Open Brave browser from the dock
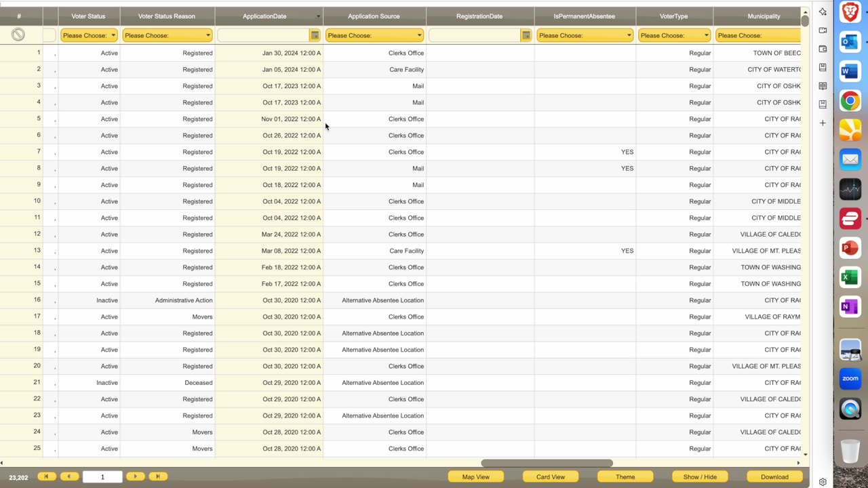The image size is (868, 488). (850, 12)
